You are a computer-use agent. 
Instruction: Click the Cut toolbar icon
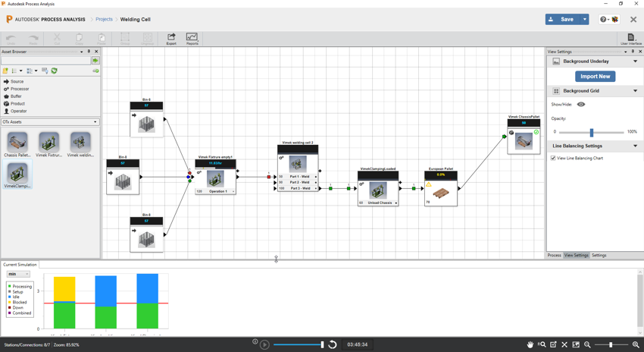click(57, 39)
